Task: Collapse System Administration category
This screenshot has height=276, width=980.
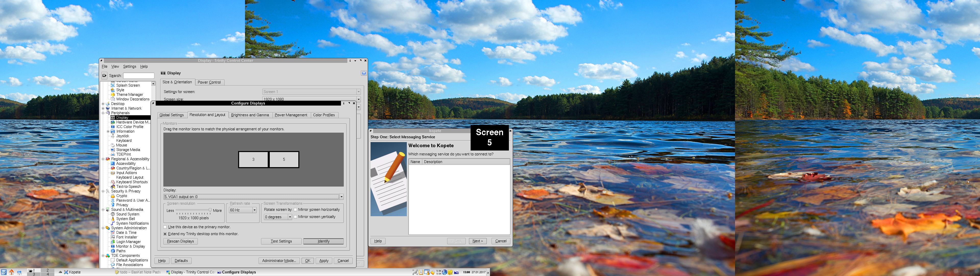Action: pos(103,228)
